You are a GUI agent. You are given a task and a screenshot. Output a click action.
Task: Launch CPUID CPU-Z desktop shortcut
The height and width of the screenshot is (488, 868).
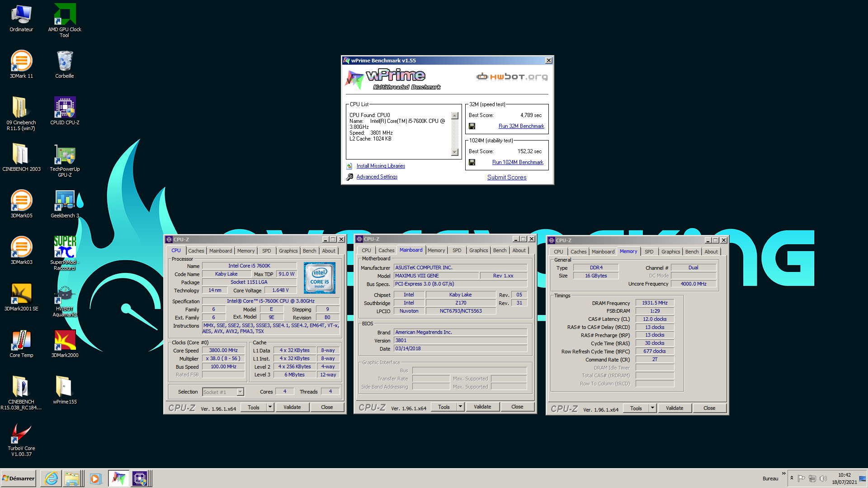[65, 111]
